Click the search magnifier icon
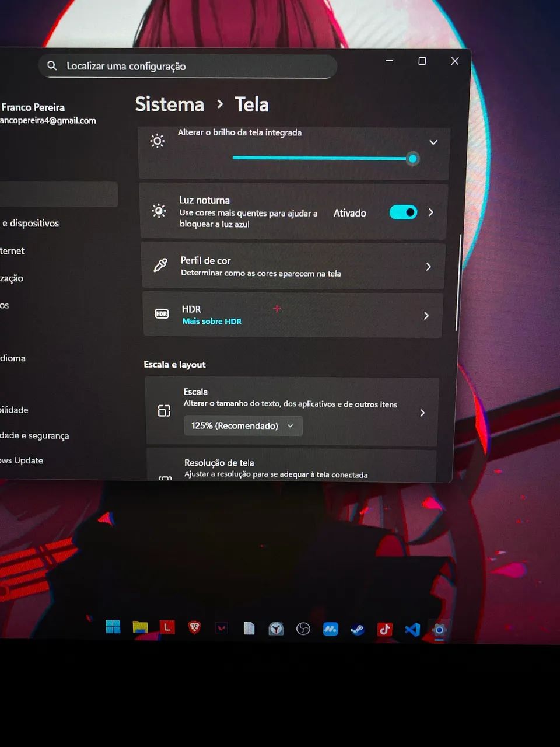The image size is (560, 747). (x=52, y=65)
